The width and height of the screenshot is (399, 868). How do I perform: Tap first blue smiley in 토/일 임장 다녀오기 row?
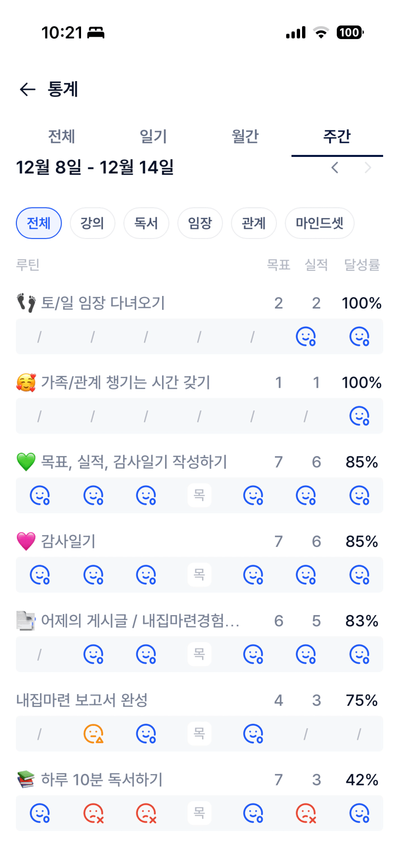[x=305, y=336]
